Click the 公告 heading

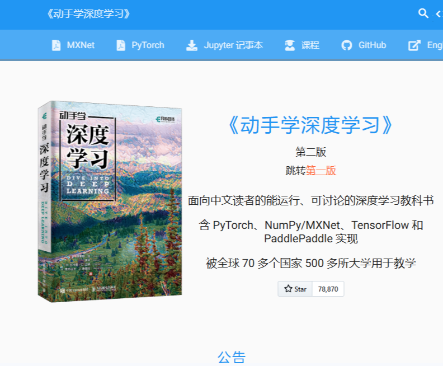[232, 357]
